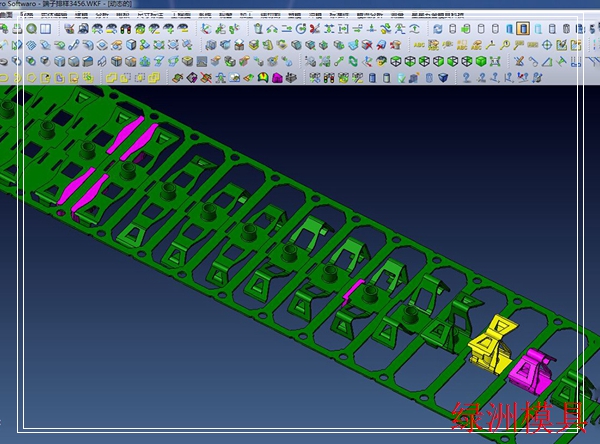Viewport: 600px width, 444px height.
Task: Toggle the highlighted blue shaded cylinder mode
Action: [523, 29]
